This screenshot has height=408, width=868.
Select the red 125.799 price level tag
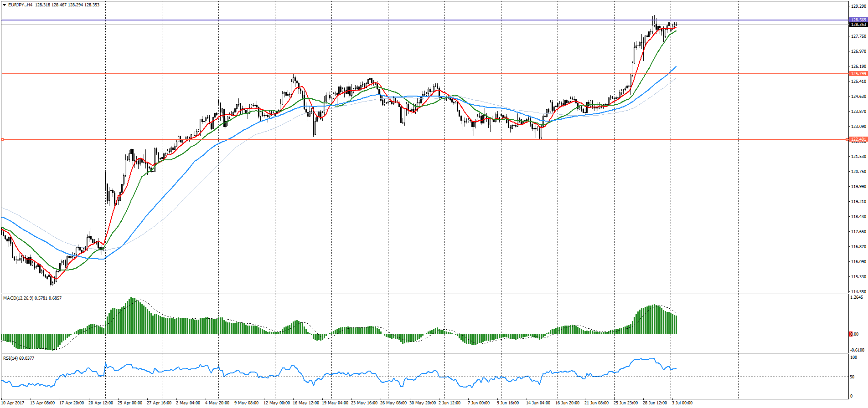point(858,74)
